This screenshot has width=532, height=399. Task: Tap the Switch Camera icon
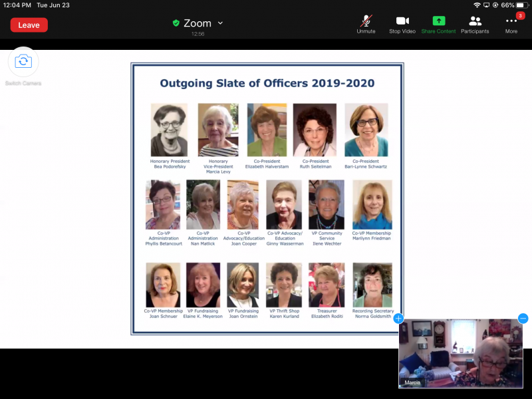click(23, 61)
